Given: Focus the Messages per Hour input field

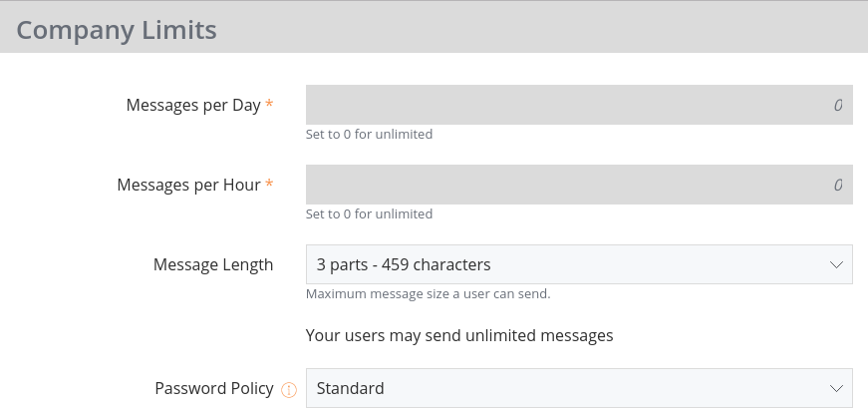Looking at the screenshot, I should (578, 185).
